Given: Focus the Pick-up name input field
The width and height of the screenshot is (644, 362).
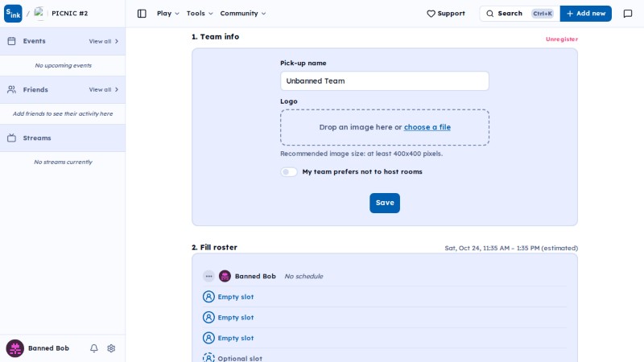Looking at the screenshot, I should pos(385,81).
